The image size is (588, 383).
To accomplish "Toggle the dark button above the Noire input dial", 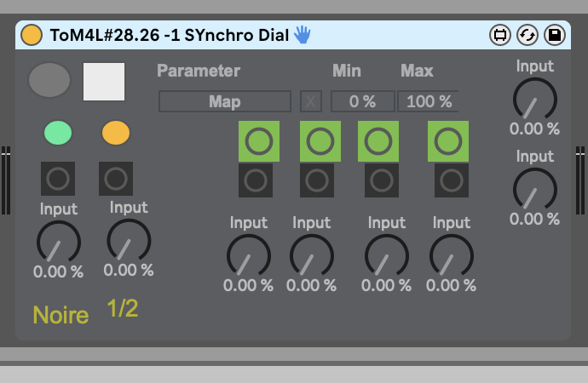I will [x=58, y=179].
